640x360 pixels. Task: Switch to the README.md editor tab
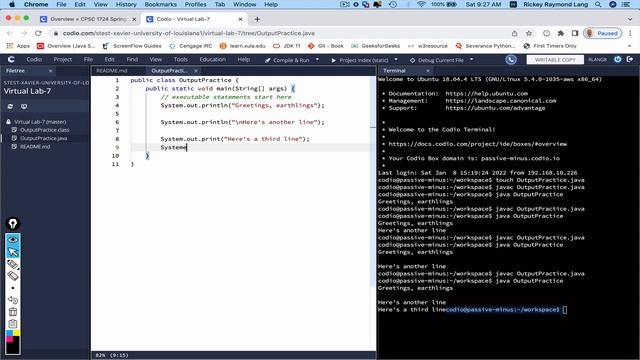point(112,71)
